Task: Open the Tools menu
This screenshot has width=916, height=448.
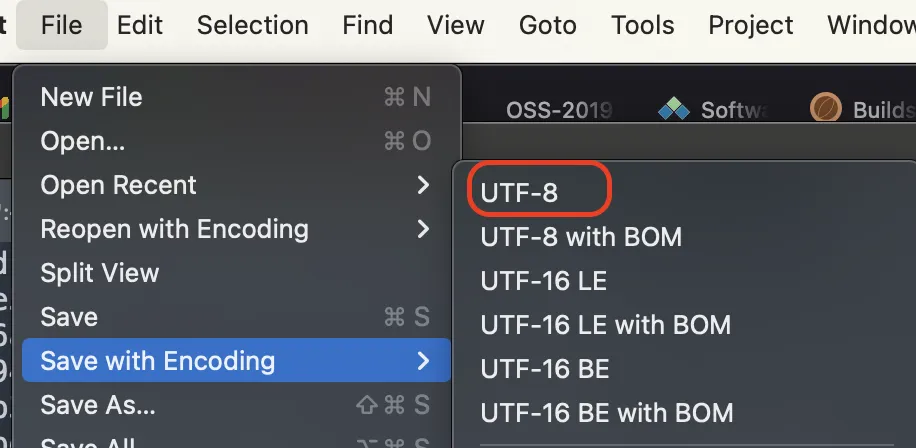Action: pos(643,25)
